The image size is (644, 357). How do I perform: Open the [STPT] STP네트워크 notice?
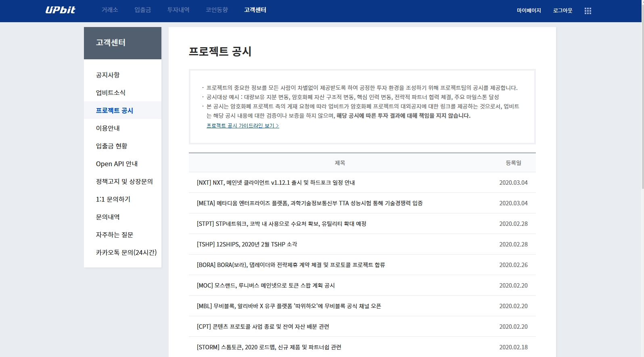(281, 224)
